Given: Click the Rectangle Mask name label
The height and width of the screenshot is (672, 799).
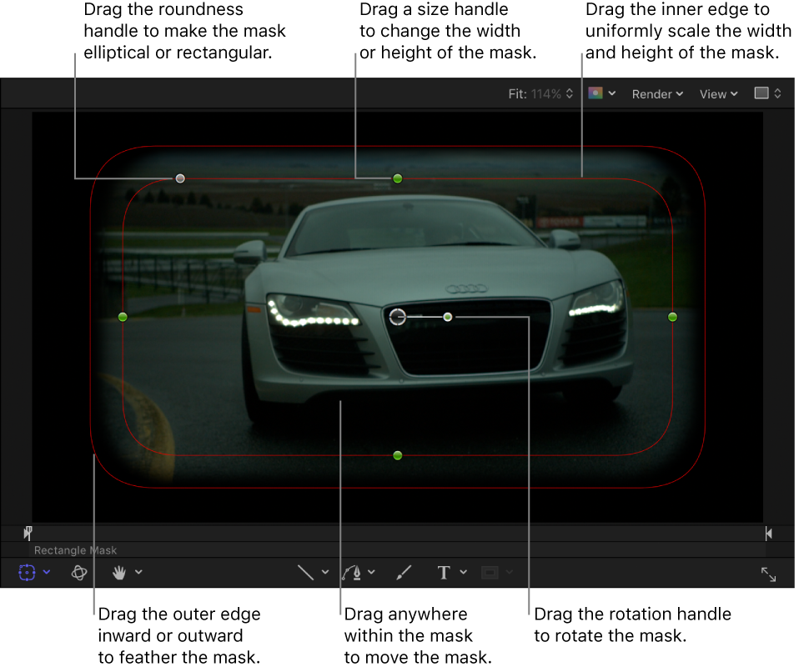Looking at the screenshot, I should coord(75,550).
